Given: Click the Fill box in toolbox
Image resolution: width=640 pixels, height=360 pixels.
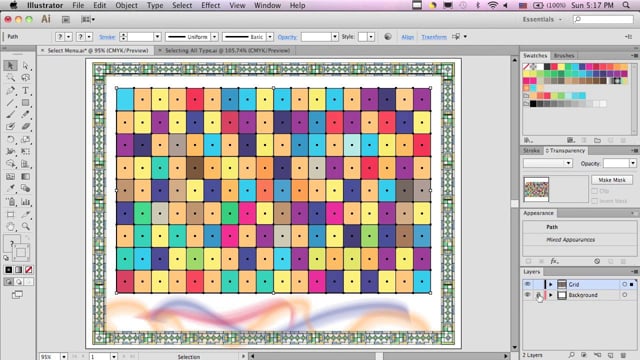Looking at the screenshot, I should [11, 244].
